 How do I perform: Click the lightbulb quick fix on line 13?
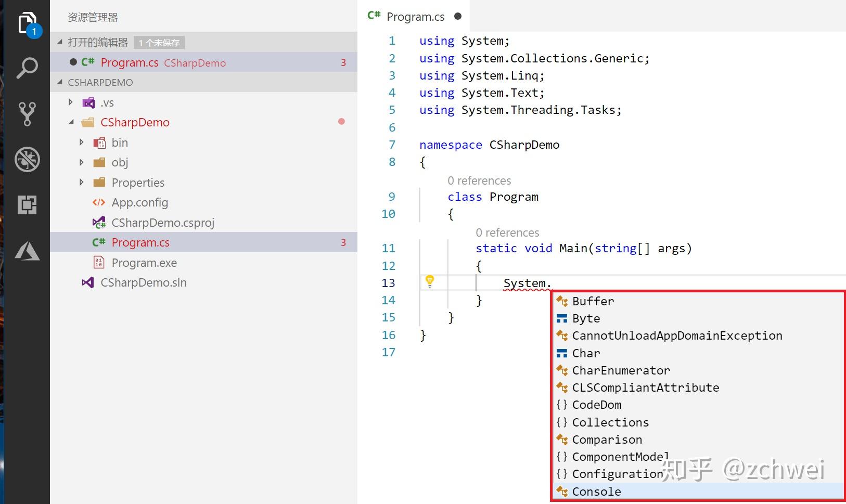click(x=430, y=281)
